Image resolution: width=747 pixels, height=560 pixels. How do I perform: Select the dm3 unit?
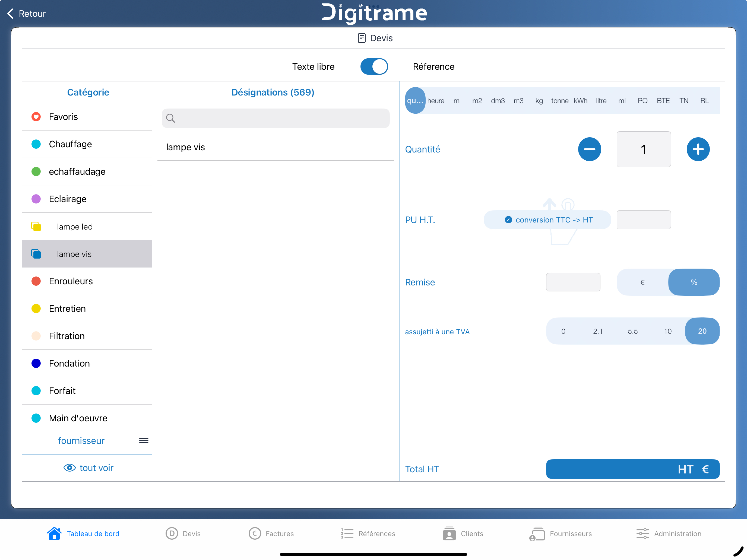[x=498, y=101]
